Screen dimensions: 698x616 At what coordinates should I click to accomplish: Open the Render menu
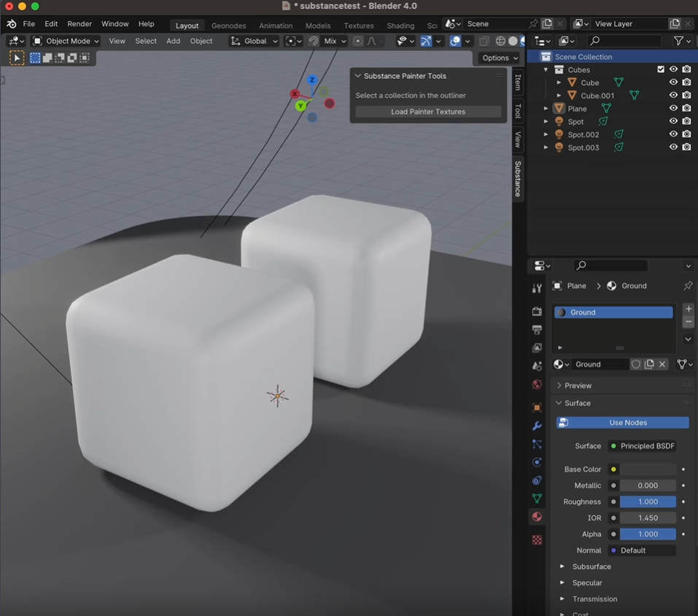pos(80,23)
